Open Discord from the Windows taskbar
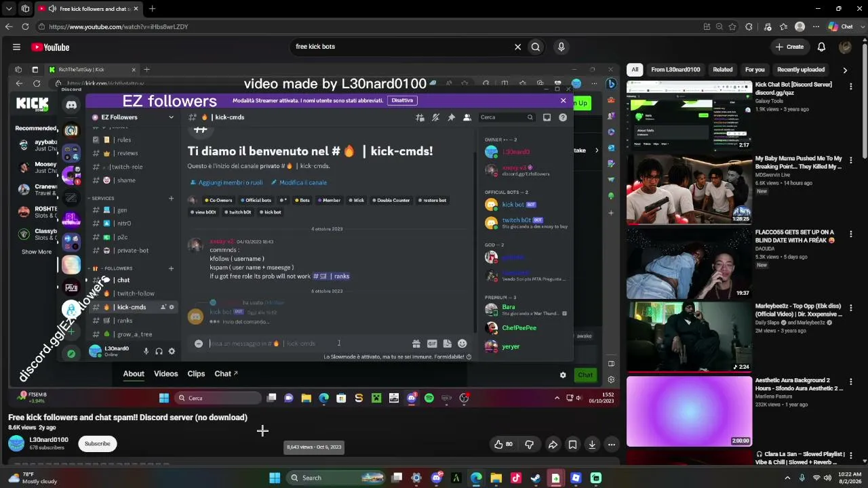The height and width of the screenshot is (488, 868). point(437,478)
